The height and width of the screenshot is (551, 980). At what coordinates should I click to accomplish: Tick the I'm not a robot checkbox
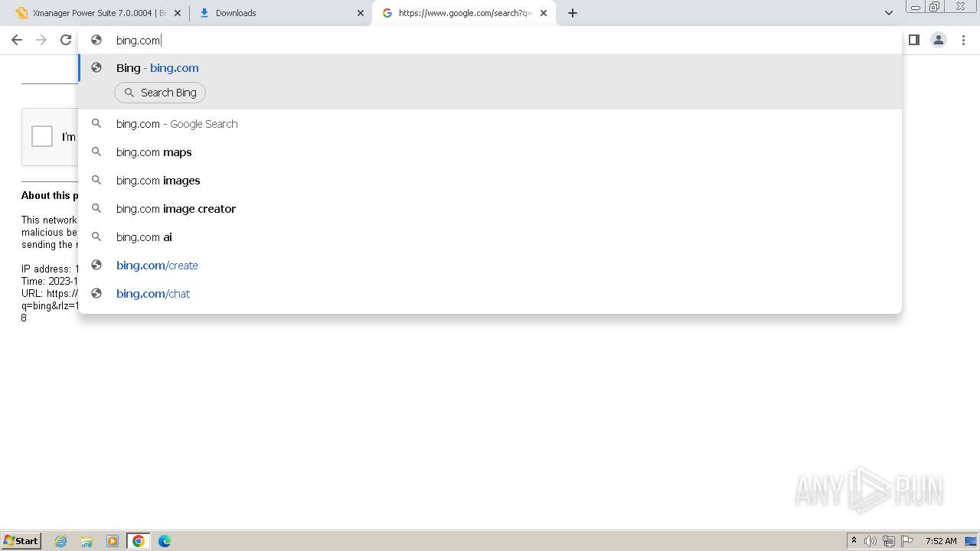[42, 136]
